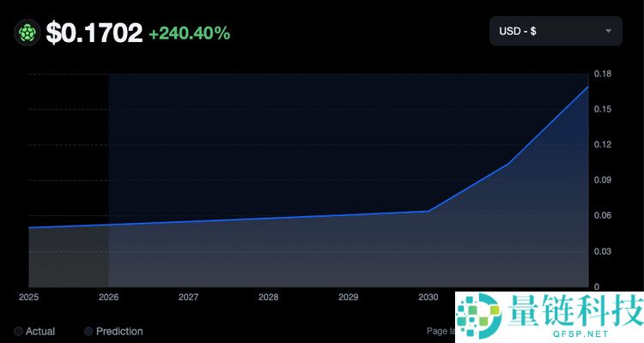Click the 2030 year axis marker

428,297
